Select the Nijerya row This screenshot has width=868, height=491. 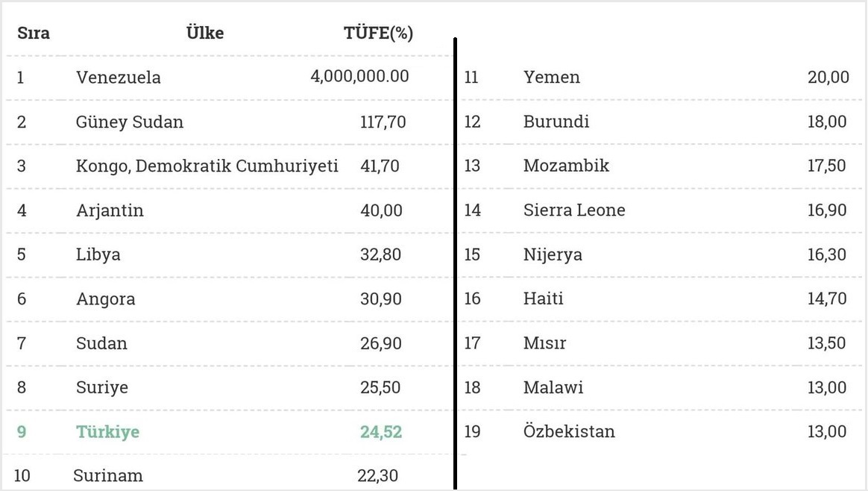[661, 255]
